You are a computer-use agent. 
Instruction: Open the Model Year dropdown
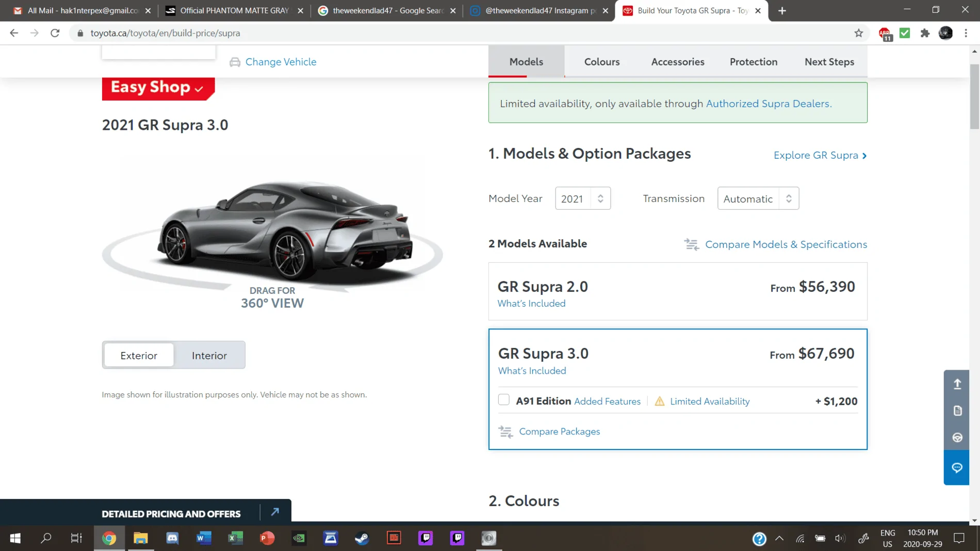click(x=583, y=198)
